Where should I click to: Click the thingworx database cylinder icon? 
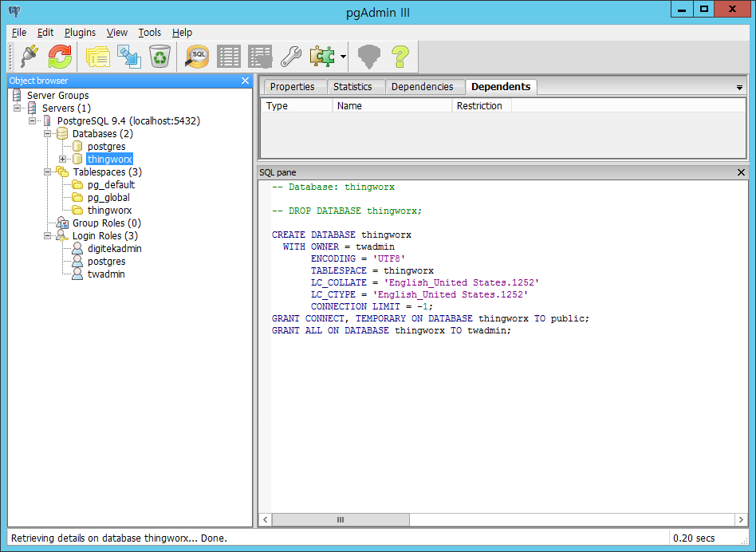pyautogui.click(x=77, y=159)
